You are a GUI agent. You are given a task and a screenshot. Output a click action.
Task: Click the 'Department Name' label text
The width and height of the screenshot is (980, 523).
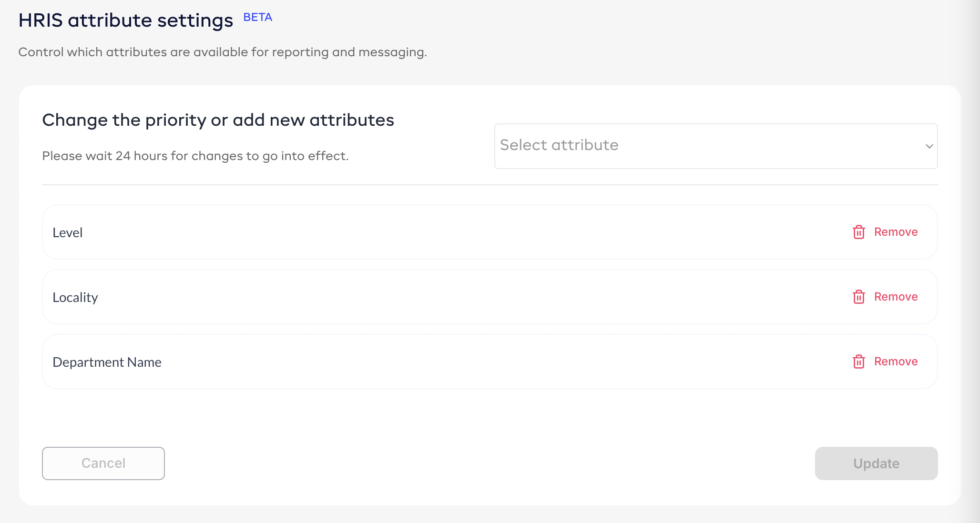(x=107, y=362)
